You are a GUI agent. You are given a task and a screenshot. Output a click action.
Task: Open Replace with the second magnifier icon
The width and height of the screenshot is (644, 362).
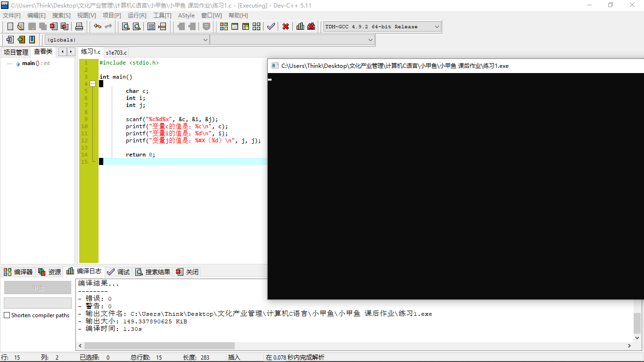click(x=137, y=26)
